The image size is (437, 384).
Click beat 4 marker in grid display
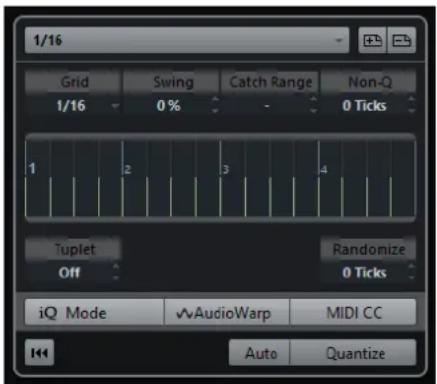tap(324, 170)
